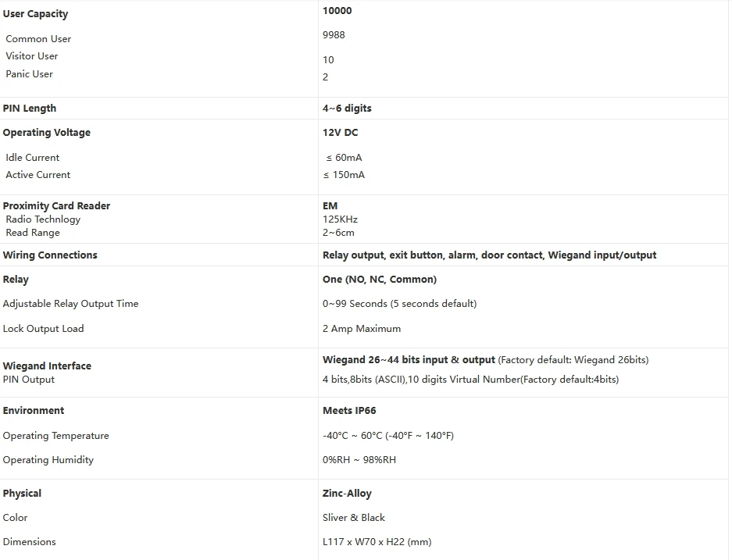Click the Common User label
The height and width of the screenshot is (560, 732).
[38, 39]
